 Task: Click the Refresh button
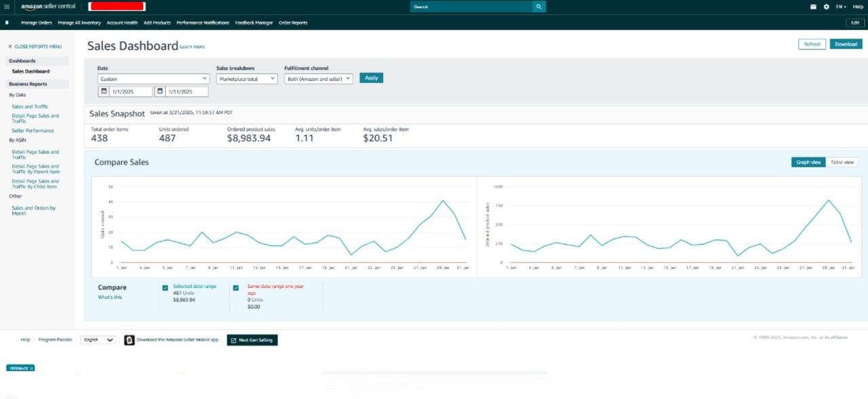(812, 44)
